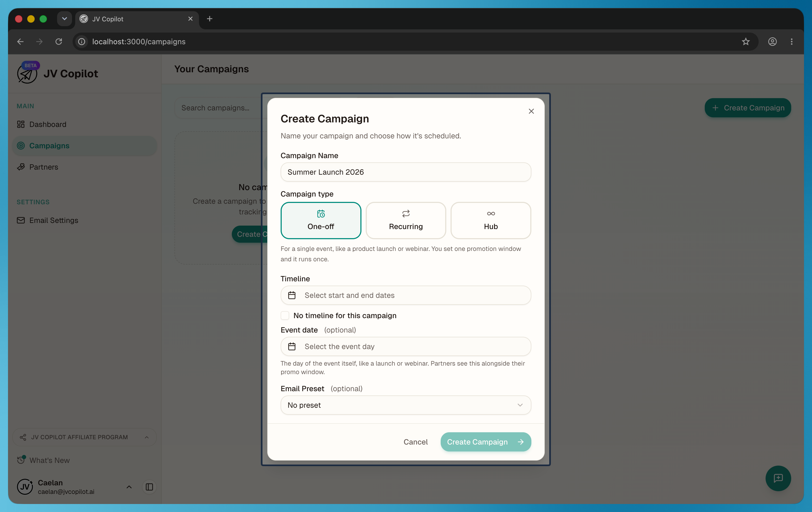View site information icon in the address bar
This screenshot has width=812, height=512.
coord(82,41)
